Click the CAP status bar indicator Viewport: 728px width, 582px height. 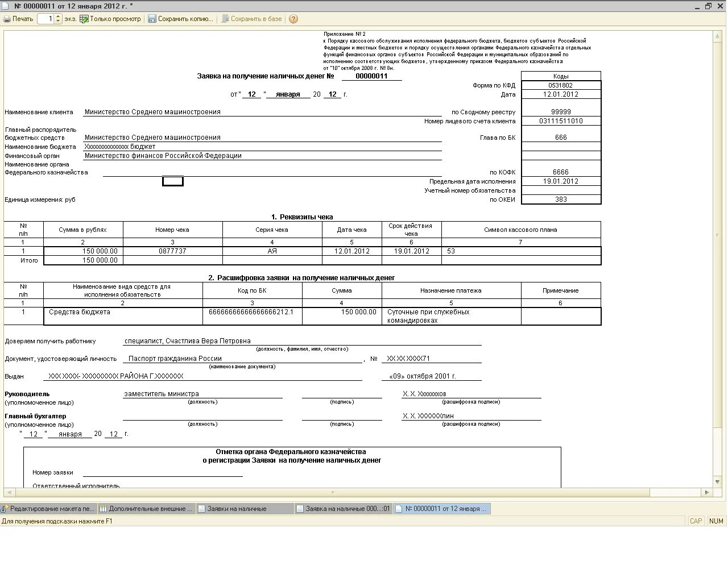tap(696, 521)
